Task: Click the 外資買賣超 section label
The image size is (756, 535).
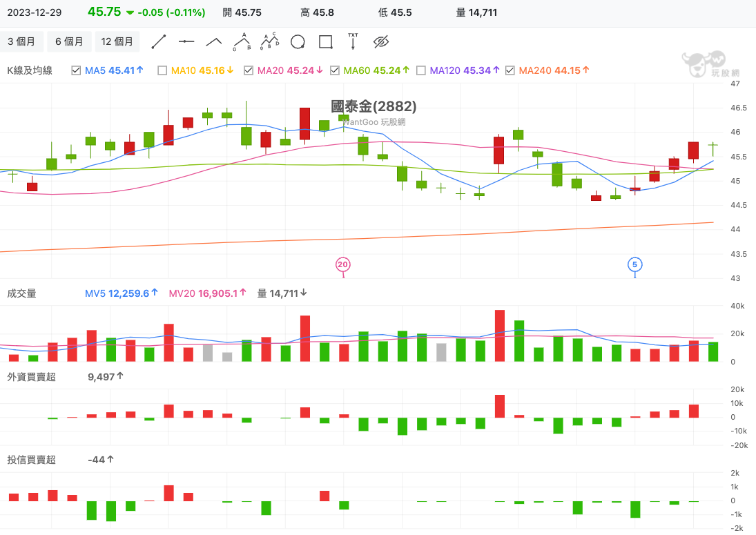Action: tap(31, 376)
